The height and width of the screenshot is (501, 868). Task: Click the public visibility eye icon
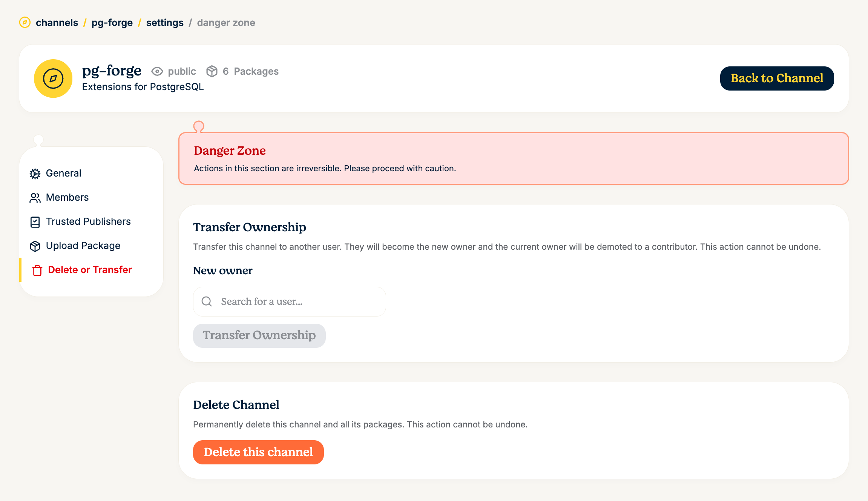click(157, 71)
